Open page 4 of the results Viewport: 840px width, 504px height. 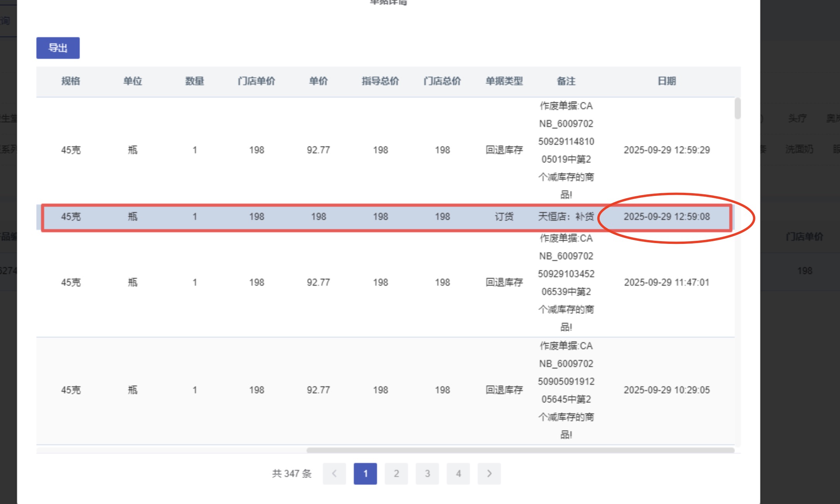458,473
